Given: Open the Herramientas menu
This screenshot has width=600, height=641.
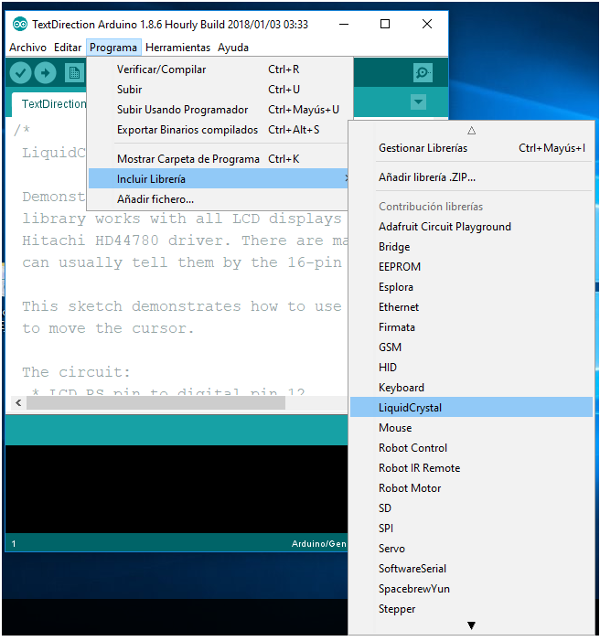Looking at the screenshot, I should pyautogui.click(x=178, y=47).
